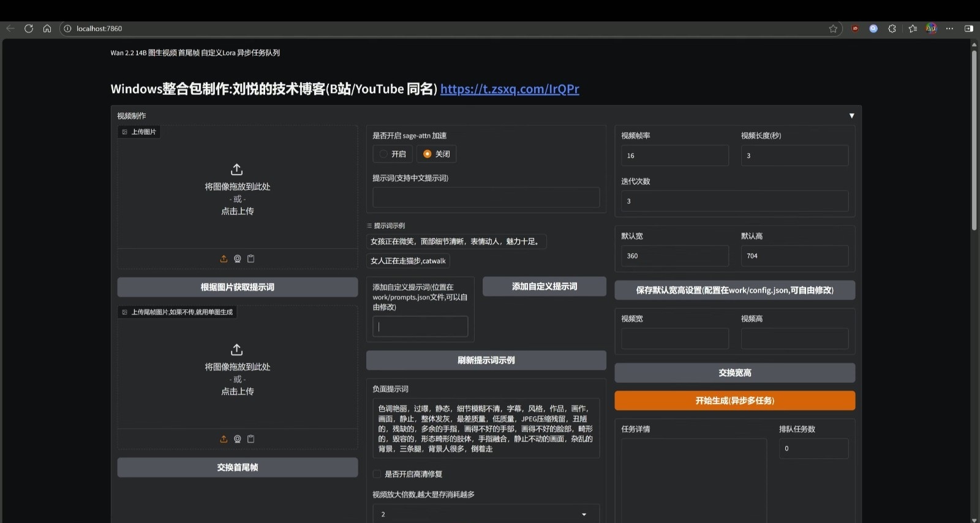This screenshot has width=980, height=523.
Task: Bookmark page with address bar star icon
Action: coord(833,29)
